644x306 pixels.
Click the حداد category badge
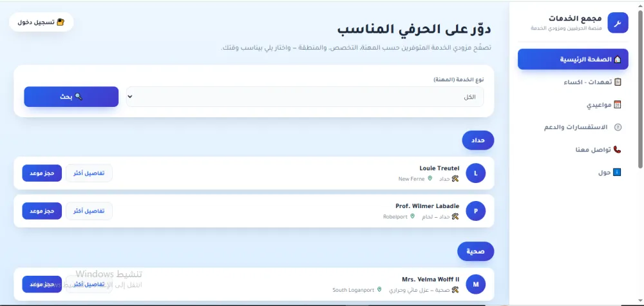[478, 140]
